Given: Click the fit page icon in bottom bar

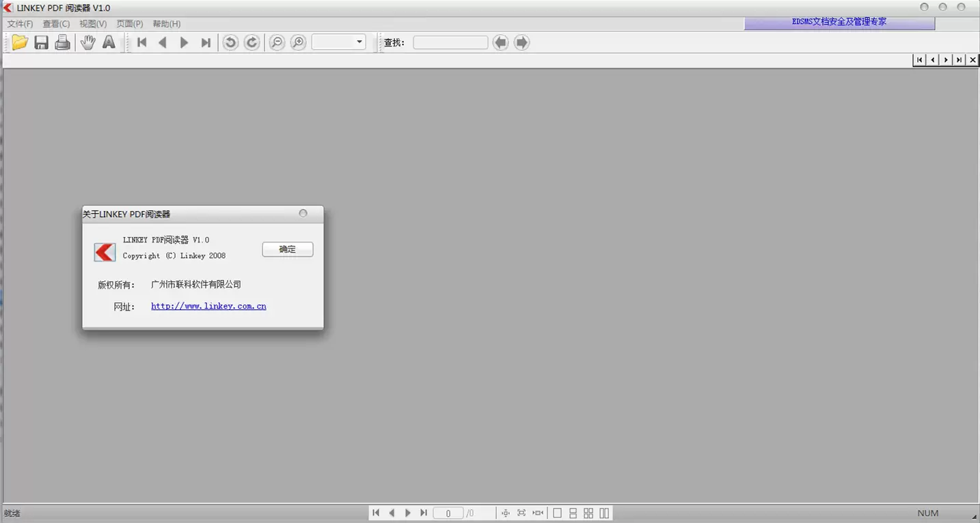Looking at the screenshot, I should pyautogui.click(x=521, y=513).
